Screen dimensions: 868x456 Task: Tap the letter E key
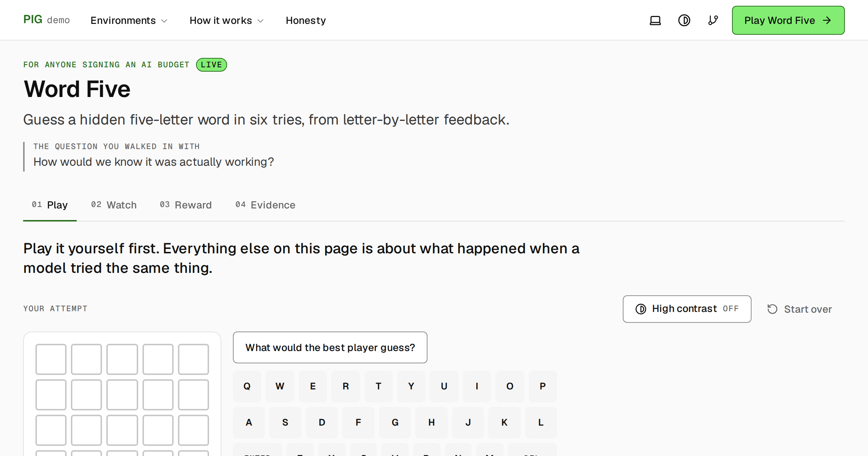point(313,386)
